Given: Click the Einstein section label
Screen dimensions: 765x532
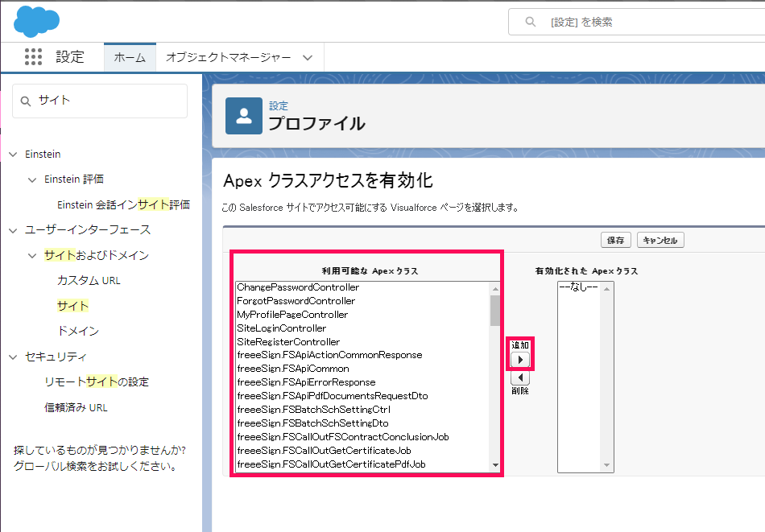Looking at the screenshot, I should tap(43, 154).
